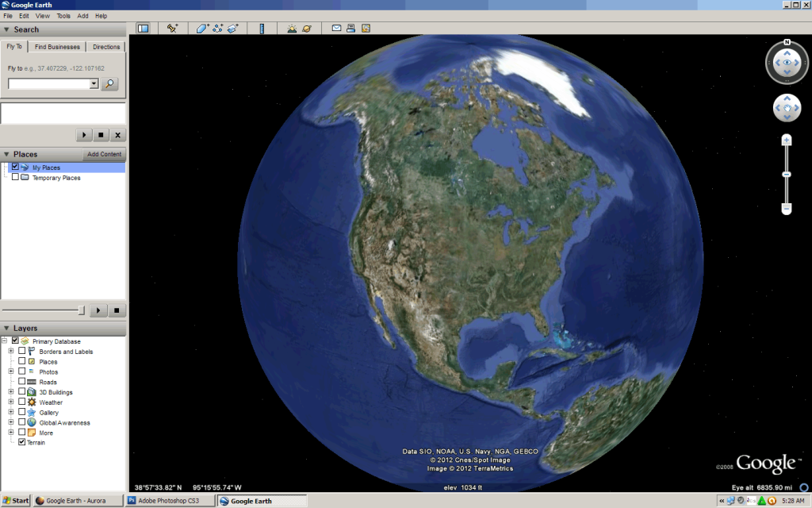Viewport: 812px width, 508px height.
Task: Click the vertical zoom slider handle
Action: [x=787, y=174]
